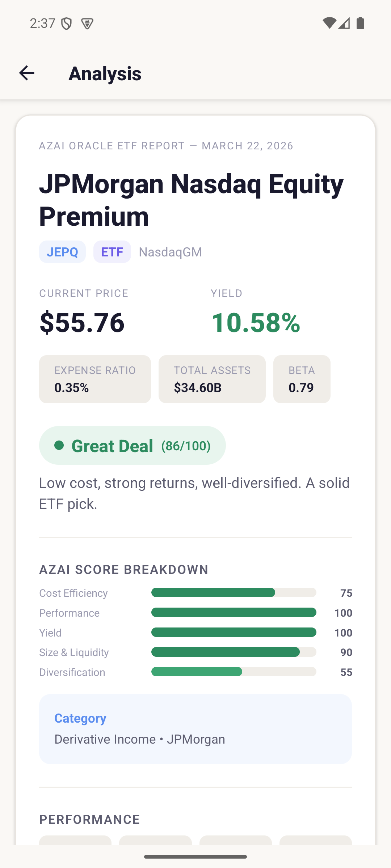
Task: Select the JEPQ ticker badge
Action: tap(62, 252)
